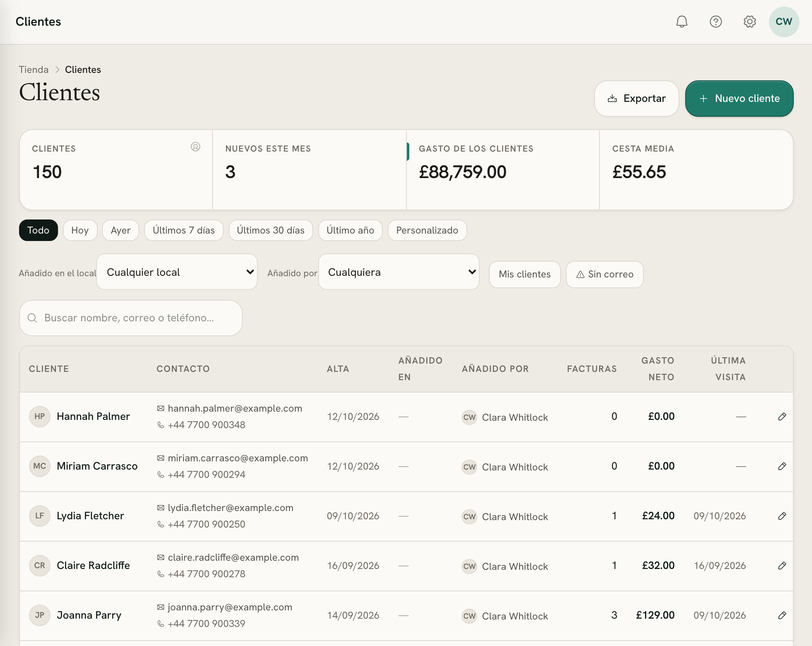Viewport: 812px width, 646px height.
Task: Focus the Buscar nombre, correo o teléfono field
Action: tap(131, 318)
